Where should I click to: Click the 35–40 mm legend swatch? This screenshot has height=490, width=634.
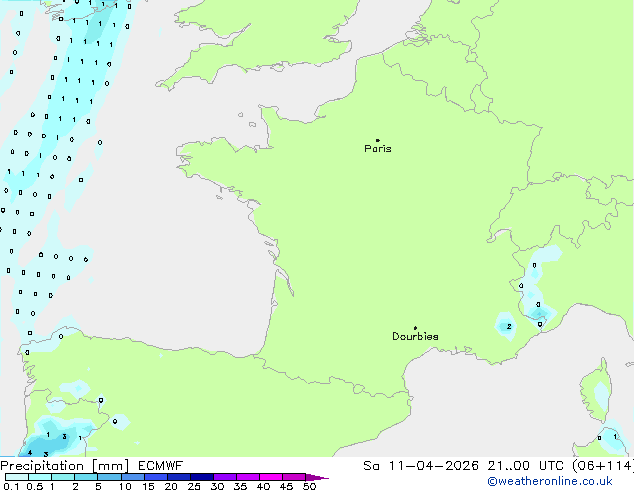[x=248, y=477]
